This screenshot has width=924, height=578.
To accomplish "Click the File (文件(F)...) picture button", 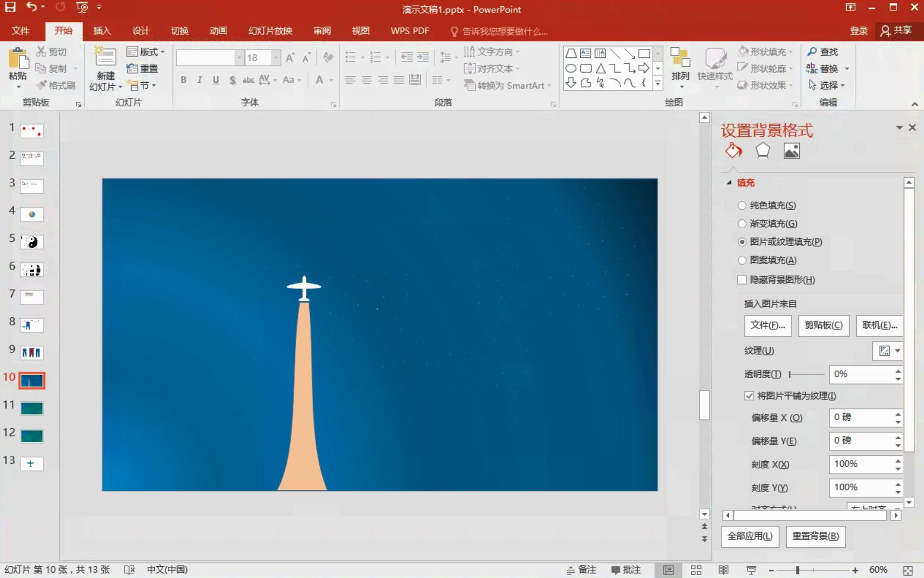I will pyautogui.click(x=768, y=325).
